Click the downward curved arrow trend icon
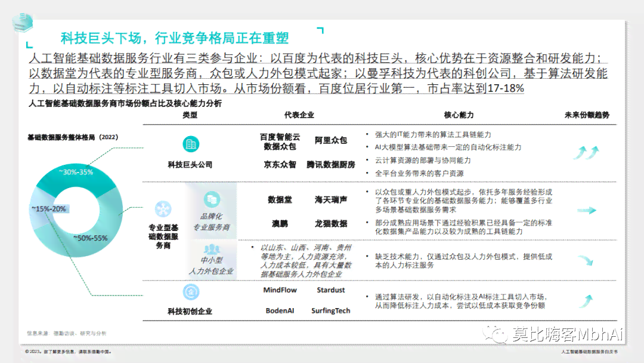644x363 pixels. (x=586, y=260)
